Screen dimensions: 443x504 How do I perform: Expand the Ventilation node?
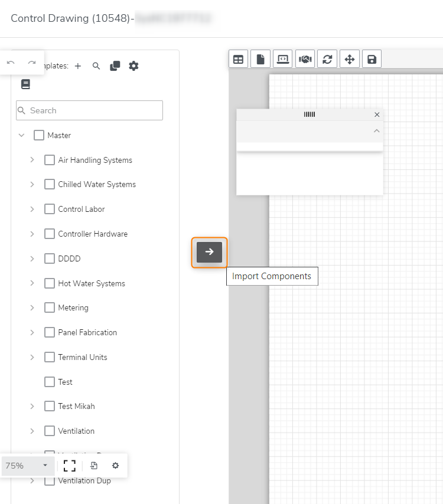pyautogui.click(x=32, y=431)
